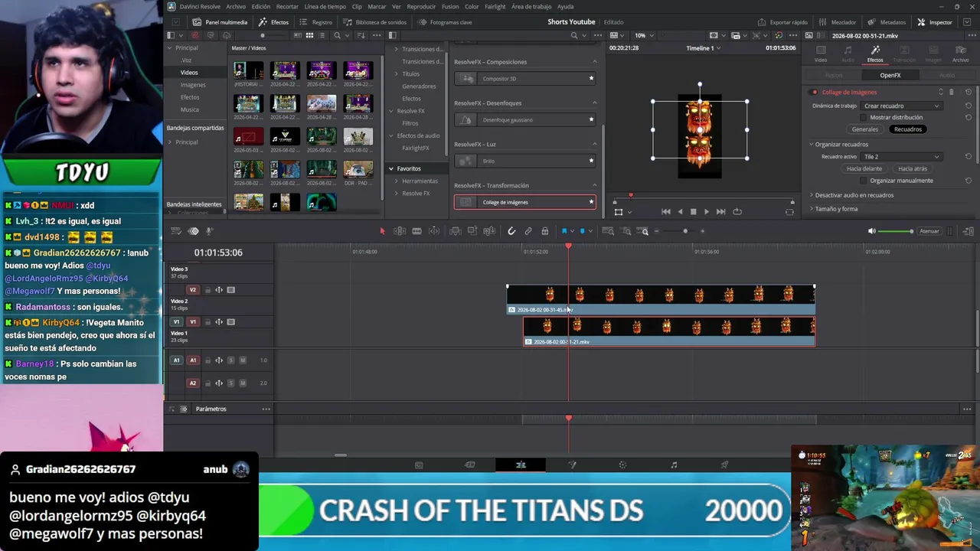Toggle the Collage de imágenes effect on/off switch
The height and width of the screenshot is (551, 980).
click(x=815, y=93)
